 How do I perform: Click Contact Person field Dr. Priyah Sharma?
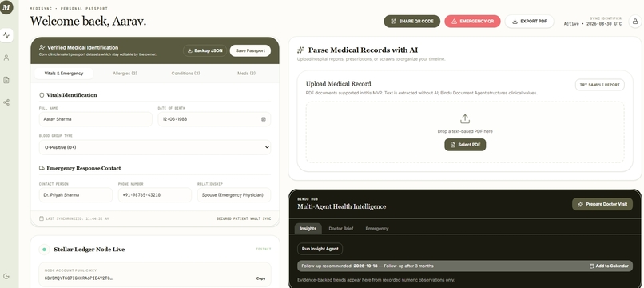(x=76, y=195)
